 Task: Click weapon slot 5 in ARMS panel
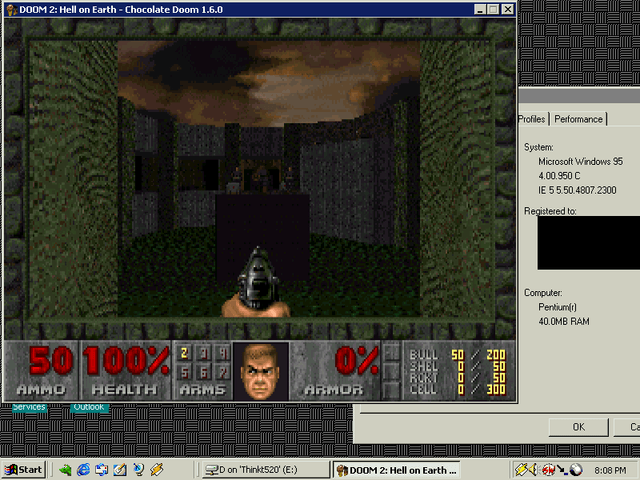184,372
